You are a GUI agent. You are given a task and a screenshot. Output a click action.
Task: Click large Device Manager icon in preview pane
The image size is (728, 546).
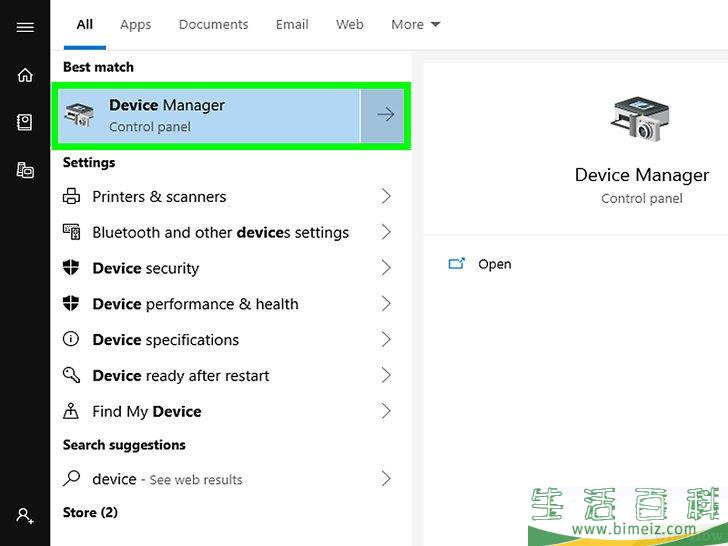point(641,118)
